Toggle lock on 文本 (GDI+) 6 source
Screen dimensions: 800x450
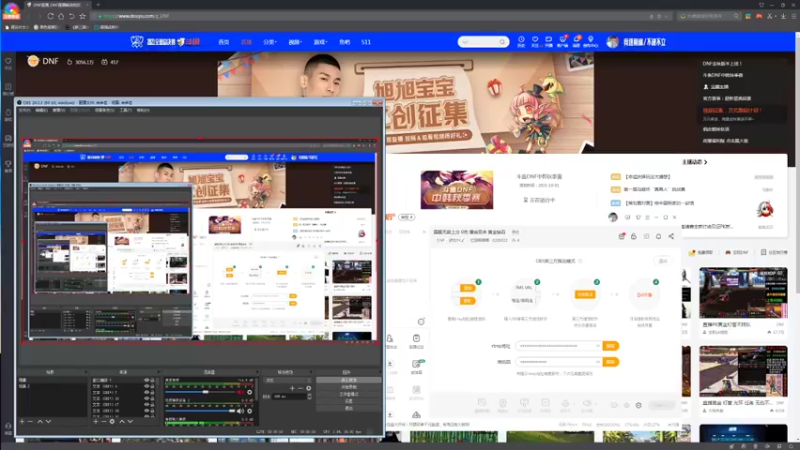coord(152,386)
